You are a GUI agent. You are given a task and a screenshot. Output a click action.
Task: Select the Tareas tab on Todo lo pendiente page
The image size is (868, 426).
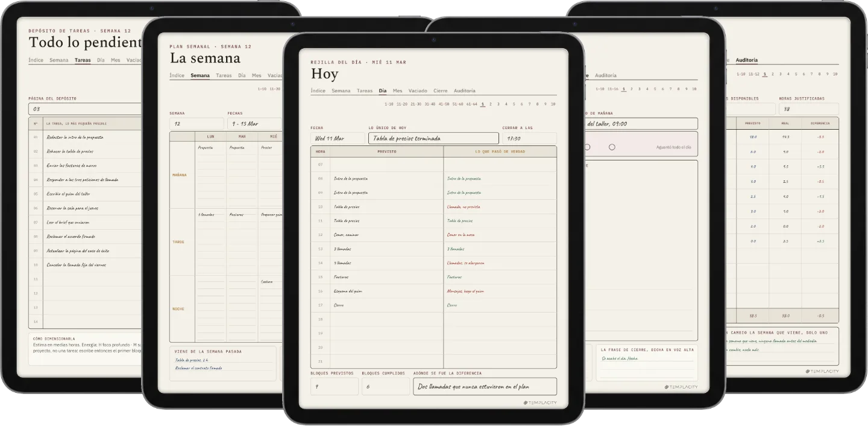click(83, 60)
